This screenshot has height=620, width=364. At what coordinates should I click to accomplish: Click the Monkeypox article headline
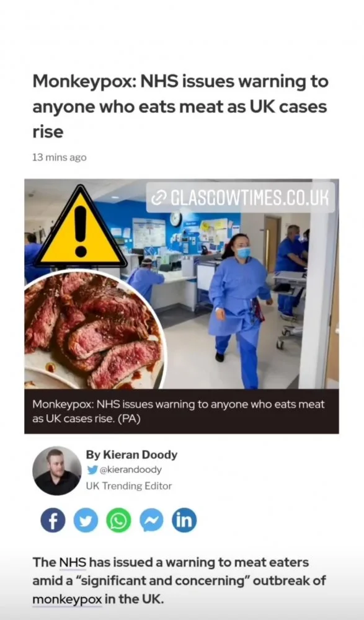[180, 107]
